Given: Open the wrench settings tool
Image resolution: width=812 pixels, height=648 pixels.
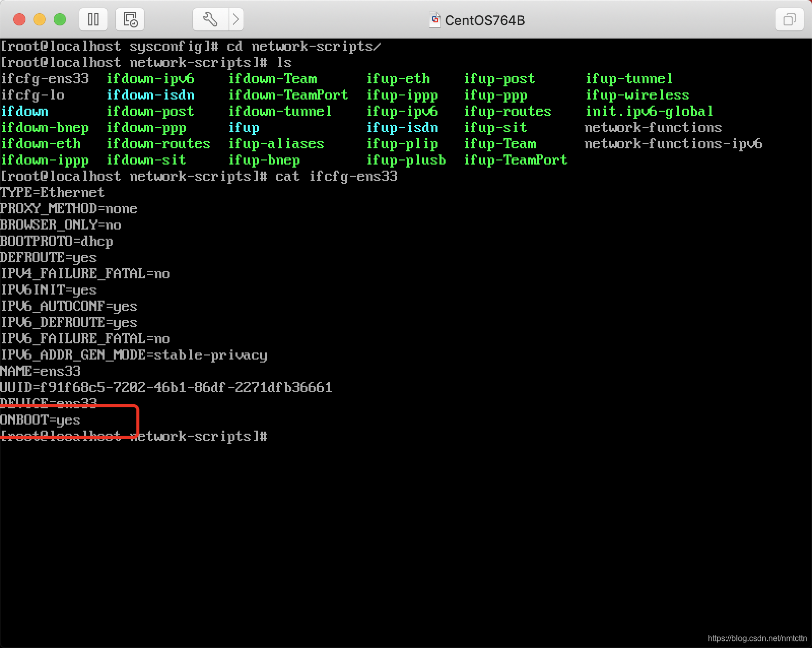Looking at the screenshot, I should coord(211,20).
